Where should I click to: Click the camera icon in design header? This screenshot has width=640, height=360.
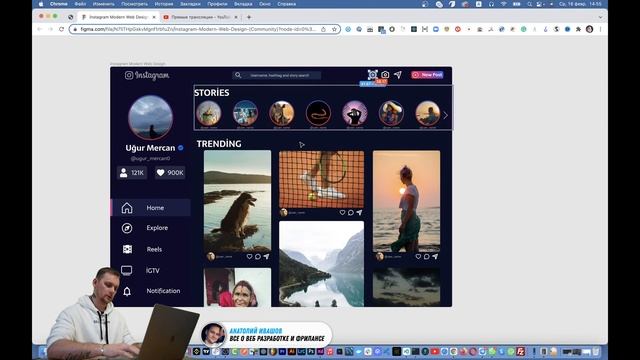tap(385, 75)
